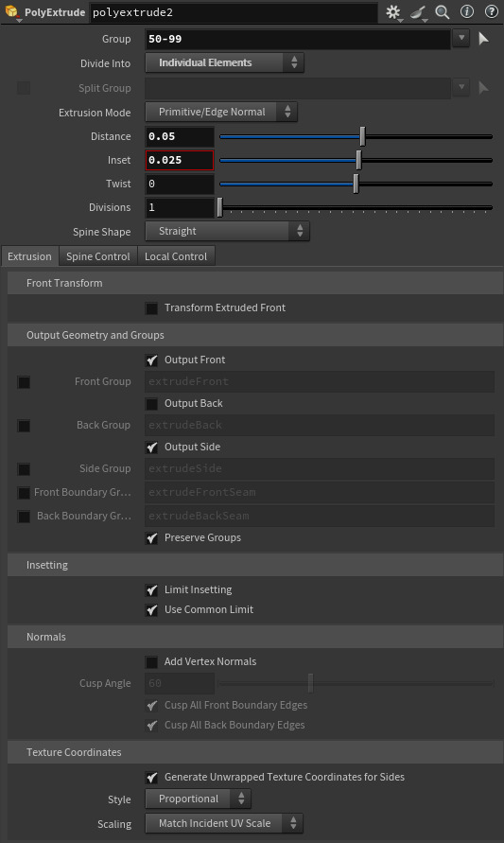
Task: Click the magnifying glass search icon
Action: (x=443, y=12)
